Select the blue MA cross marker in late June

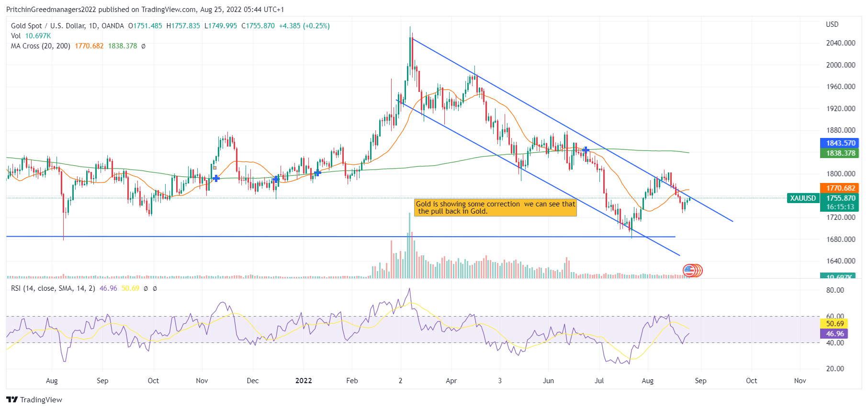pos(585,150)
